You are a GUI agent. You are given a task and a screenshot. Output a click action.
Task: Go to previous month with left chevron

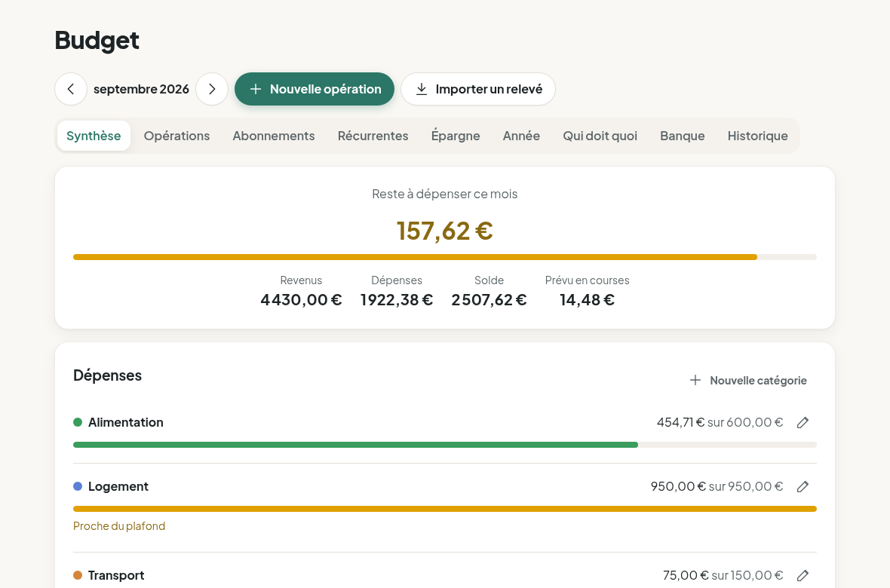pyautogui.click(x=71, y=89)
